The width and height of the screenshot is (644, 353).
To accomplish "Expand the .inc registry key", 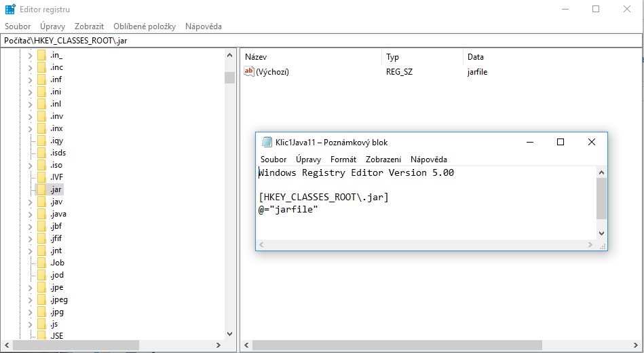I will pyautogui.click(x=30, y=68).
